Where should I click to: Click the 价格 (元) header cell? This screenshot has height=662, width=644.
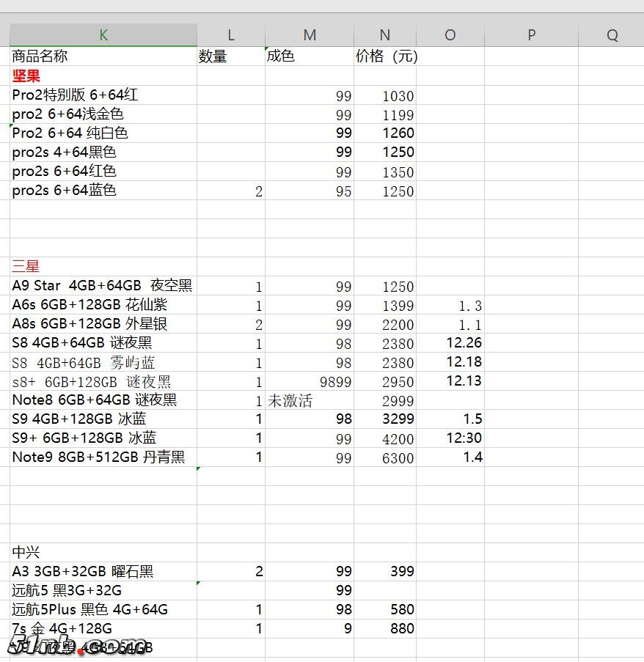[385, 56]
